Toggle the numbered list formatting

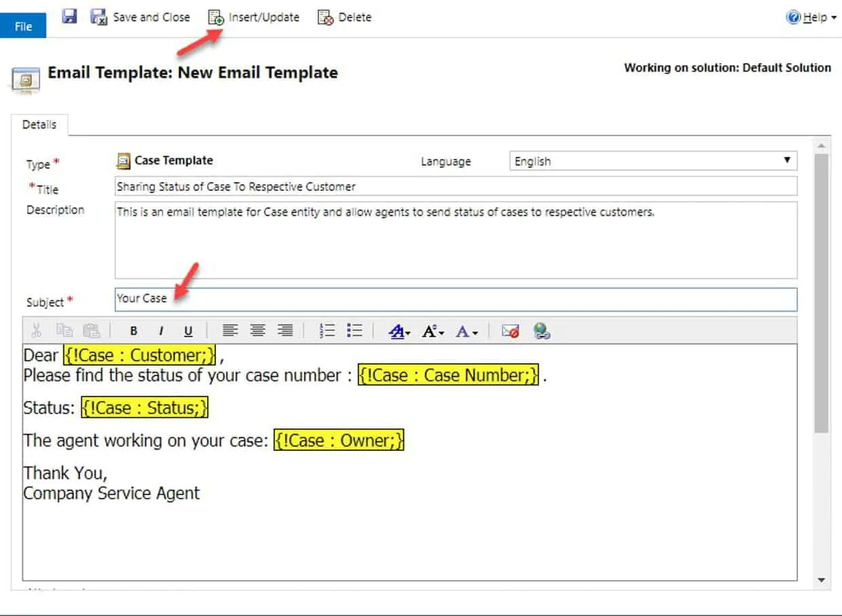(x=327, y=331)
